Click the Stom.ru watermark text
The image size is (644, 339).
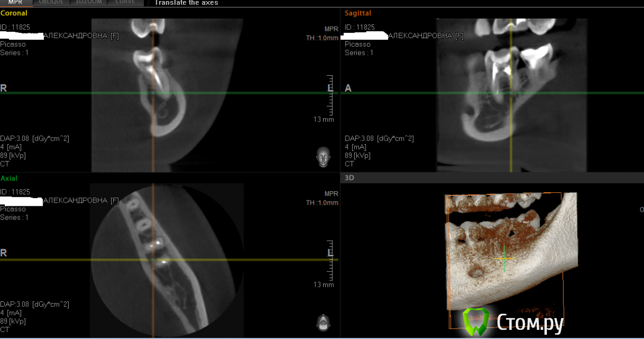(x=530, y=322)
